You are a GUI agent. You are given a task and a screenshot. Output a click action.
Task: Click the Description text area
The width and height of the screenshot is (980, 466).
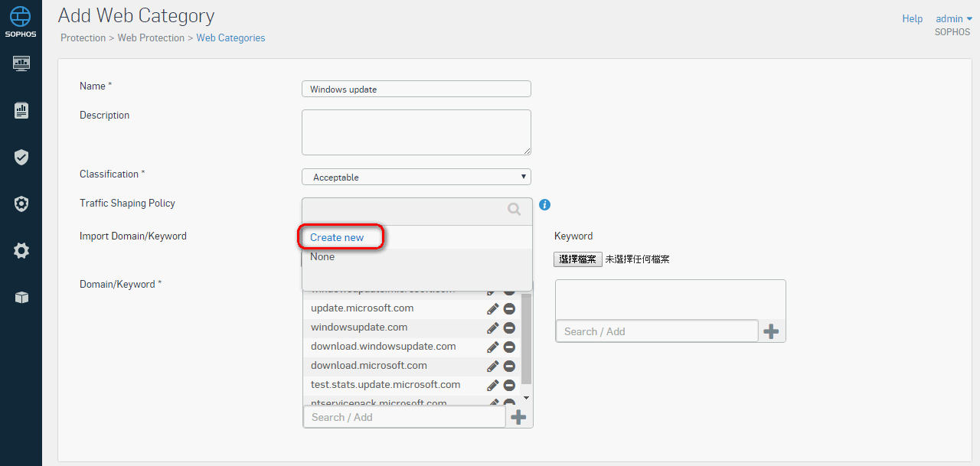click(416, 132)
